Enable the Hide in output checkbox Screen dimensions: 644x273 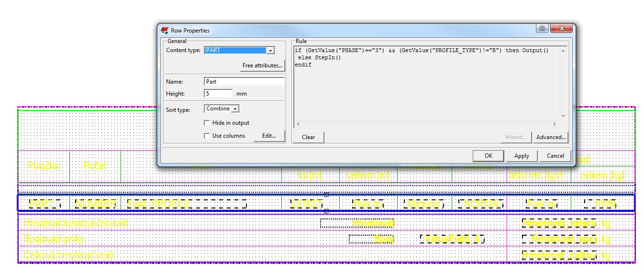207,123
